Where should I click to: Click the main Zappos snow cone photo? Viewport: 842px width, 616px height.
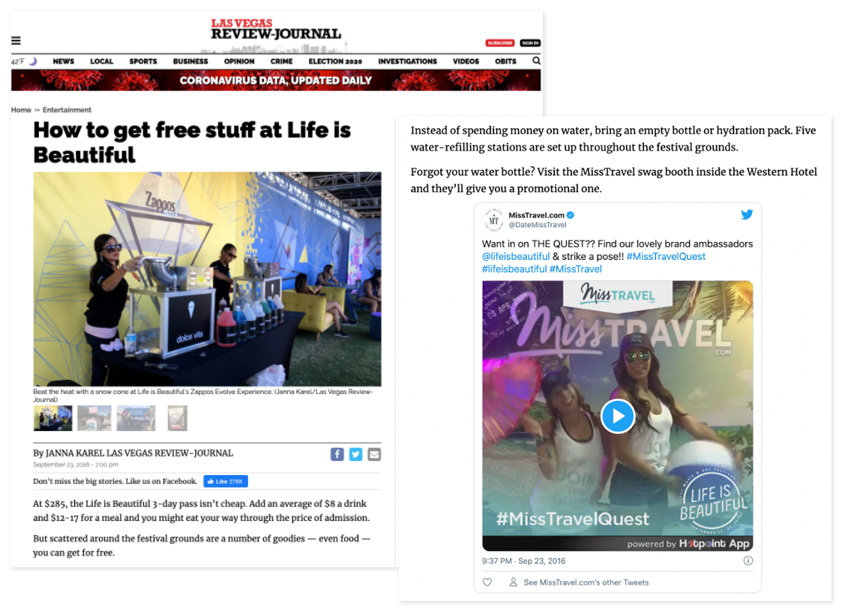click(x=207, y=279)
